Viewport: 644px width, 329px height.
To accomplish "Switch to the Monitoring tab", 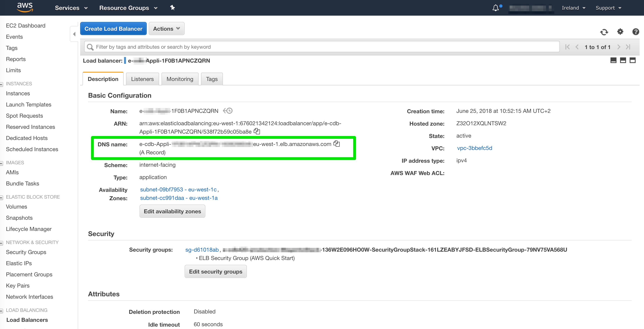I will click(x=180, y=79).
